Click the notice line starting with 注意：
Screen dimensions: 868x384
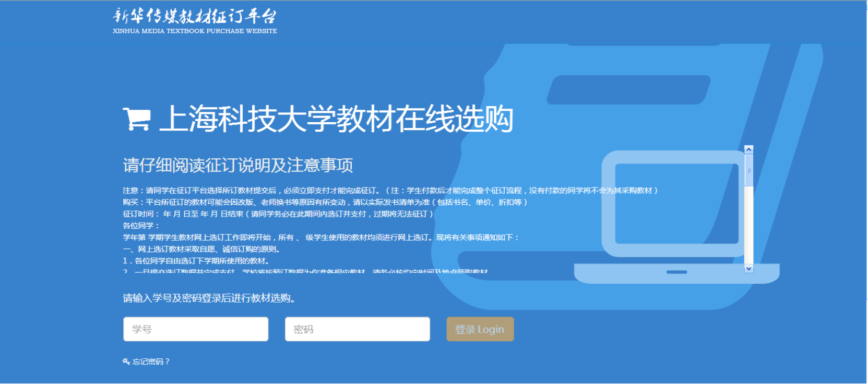(390, 191)
